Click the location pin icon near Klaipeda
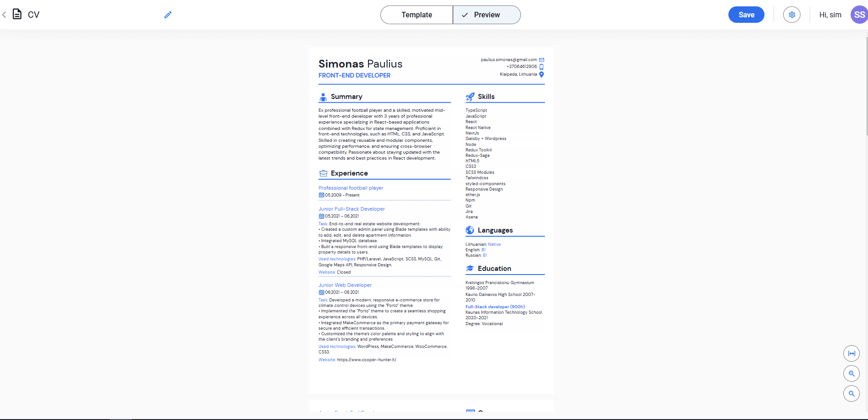This screenshot has width=868, height=420. click(x=541, y=74)
